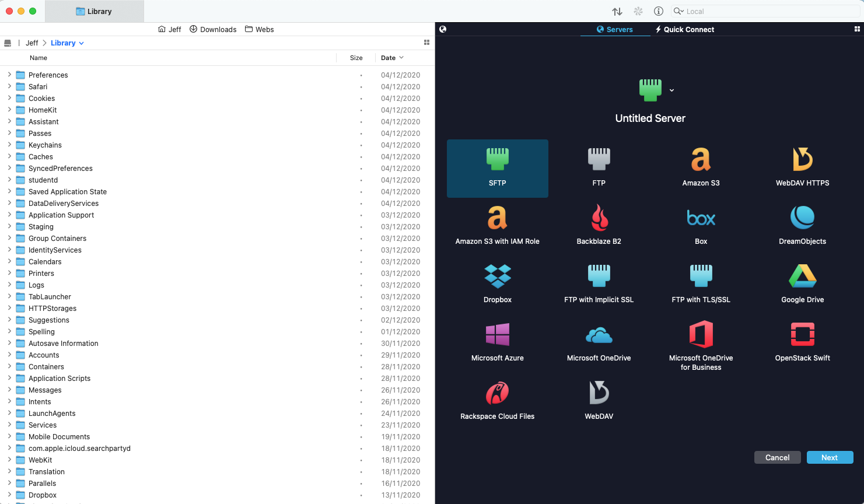Click the disk drive icon in path bar
Image resolution: width=864 pixels, height=504 pixels.
tap(8, 43)
